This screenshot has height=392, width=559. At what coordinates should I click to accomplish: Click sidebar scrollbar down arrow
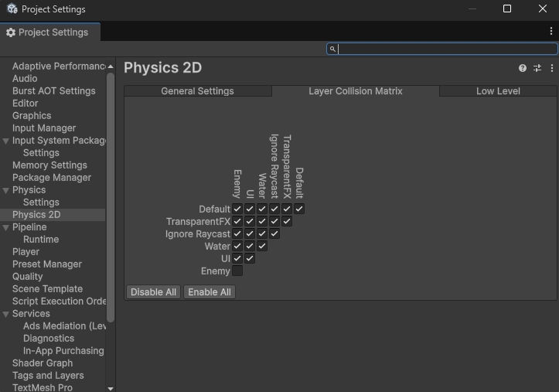tap(111, 389)
